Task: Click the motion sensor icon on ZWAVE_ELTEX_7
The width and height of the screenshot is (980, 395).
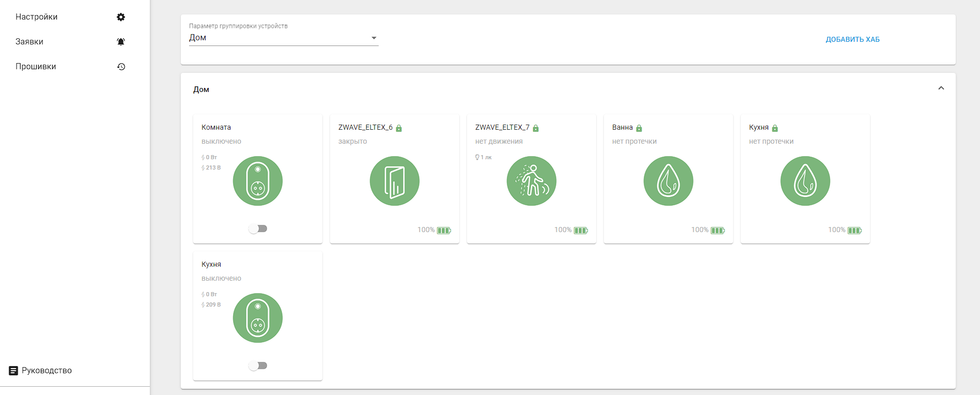Action: point(532,181)
